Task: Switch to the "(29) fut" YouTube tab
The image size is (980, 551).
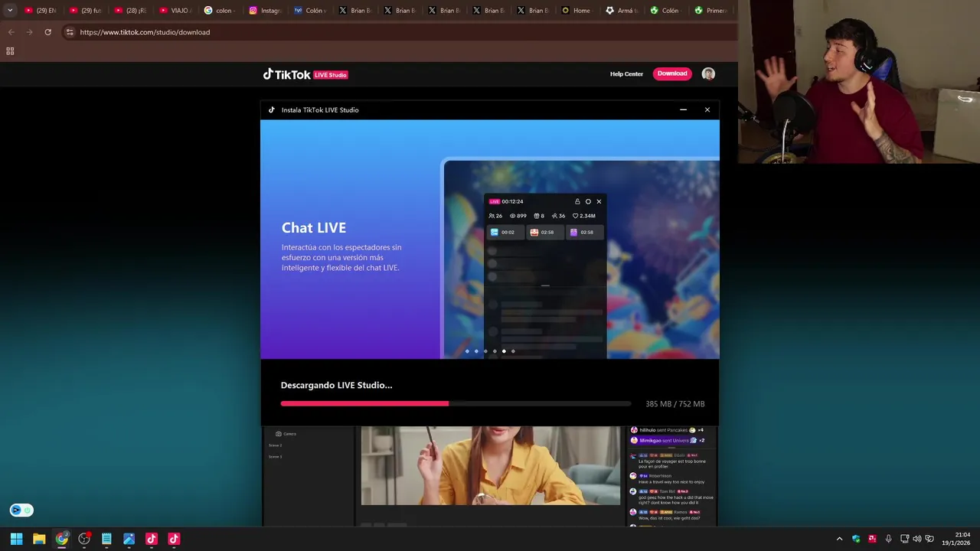Action: (x=86, y=11)
